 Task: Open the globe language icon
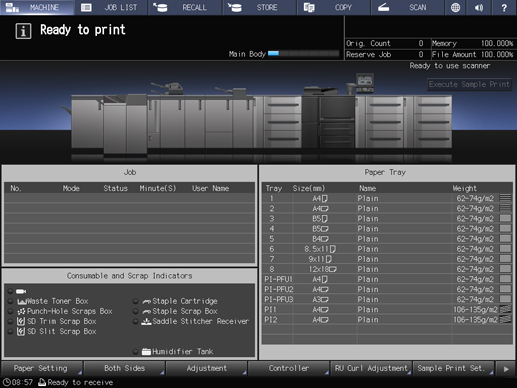[x=455, y=7]
